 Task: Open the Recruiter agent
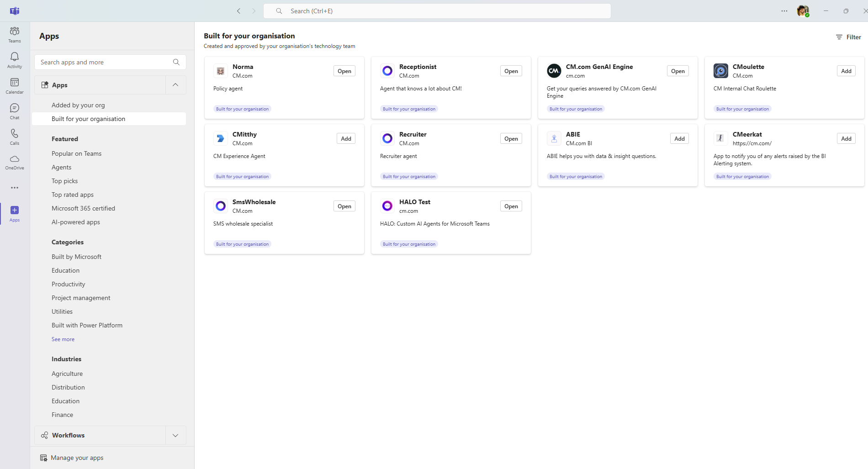pos(511,138)
